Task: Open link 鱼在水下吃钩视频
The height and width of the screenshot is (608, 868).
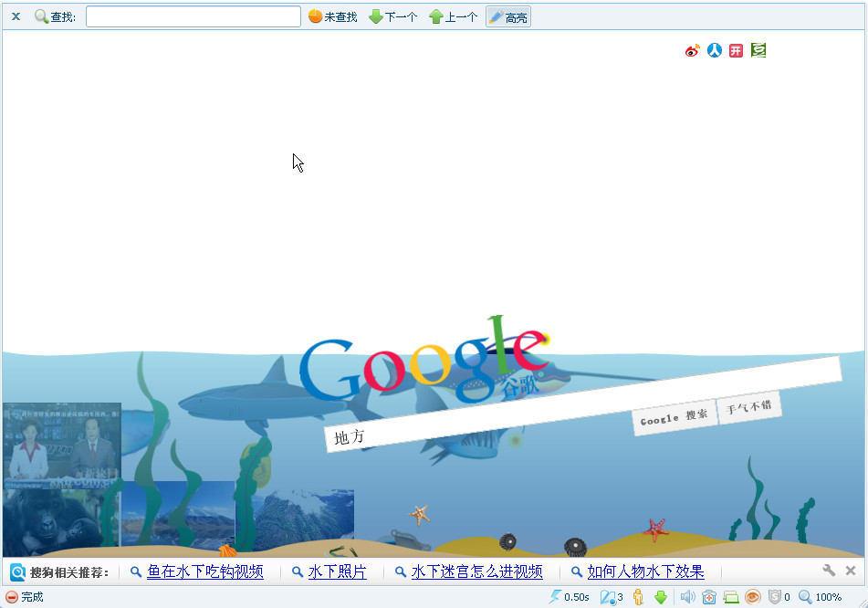Action: click(x=204, y=572)
